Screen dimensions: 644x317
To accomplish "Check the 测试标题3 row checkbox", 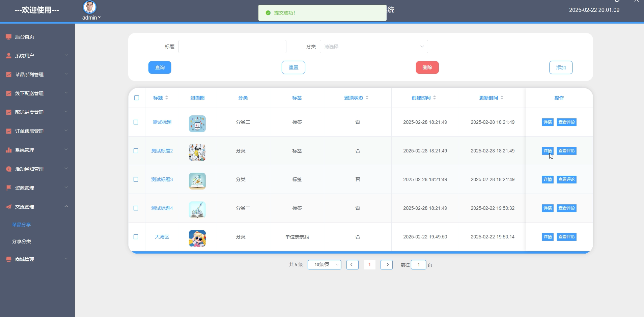I will 136,179.
